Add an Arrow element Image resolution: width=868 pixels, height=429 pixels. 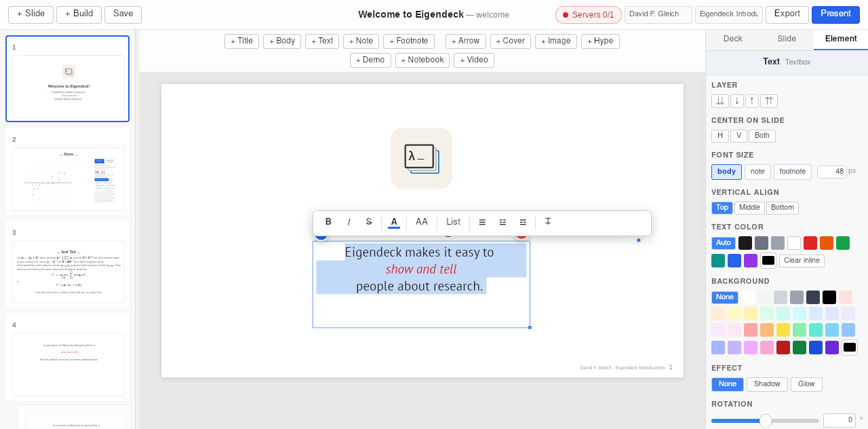click(x=466, y=41)
